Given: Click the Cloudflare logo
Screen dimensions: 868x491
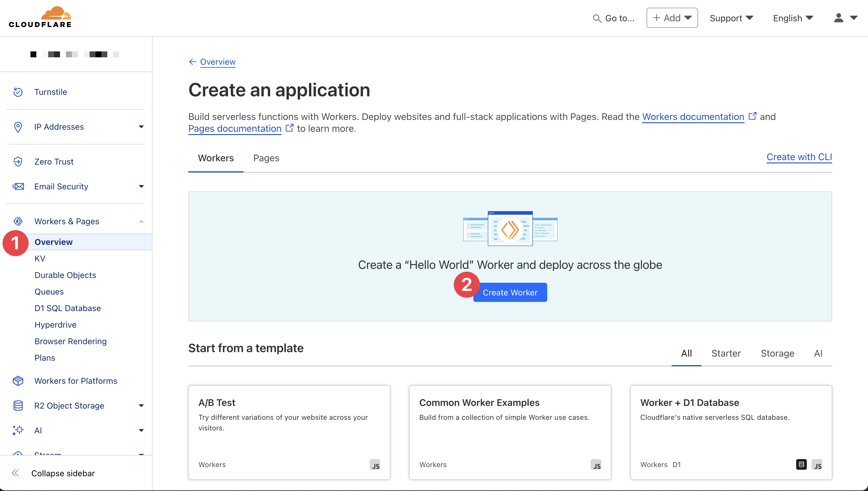Looking at the screenshot, I should [x=40, y=17].
